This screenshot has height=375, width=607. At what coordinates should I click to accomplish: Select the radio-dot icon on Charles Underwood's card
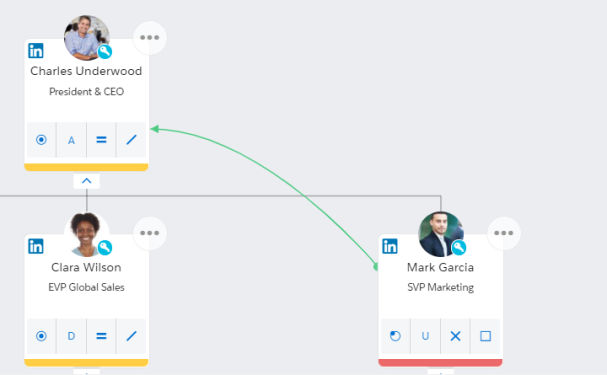(41, 140)
